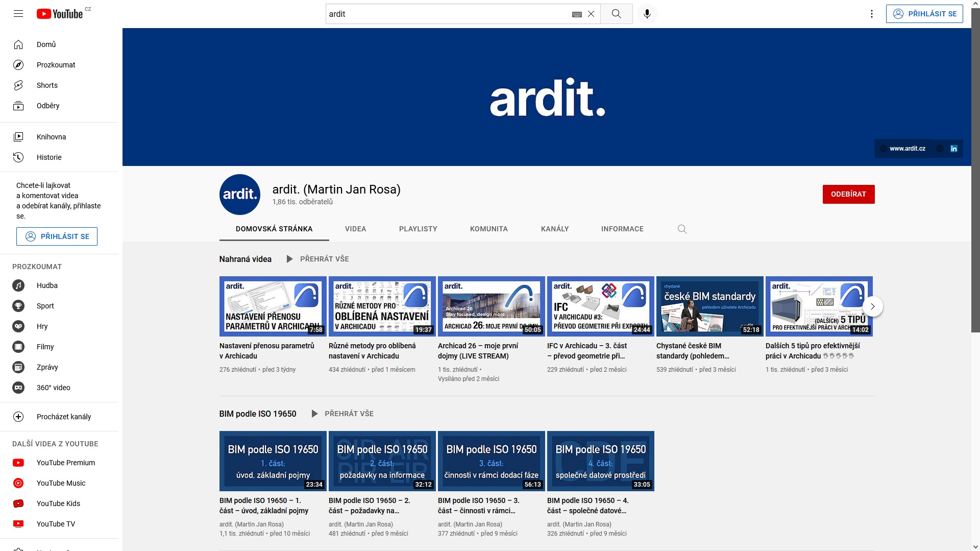The image size is (980, 551).
Task: Click in the search input field
Action: [x=447, y=14]
